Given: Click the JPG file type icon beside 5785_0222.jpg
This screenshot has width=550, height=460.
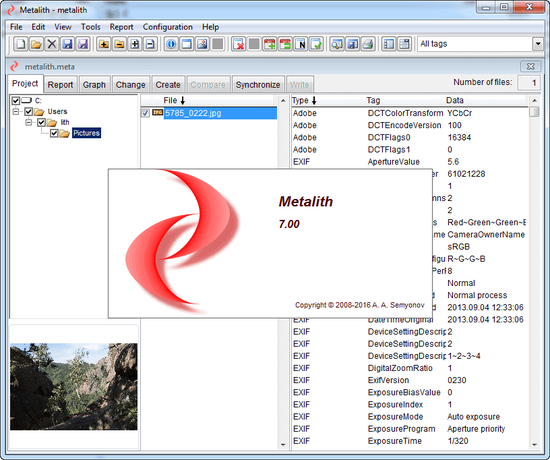Looking at the screenshot, I should tap(157, 113).
